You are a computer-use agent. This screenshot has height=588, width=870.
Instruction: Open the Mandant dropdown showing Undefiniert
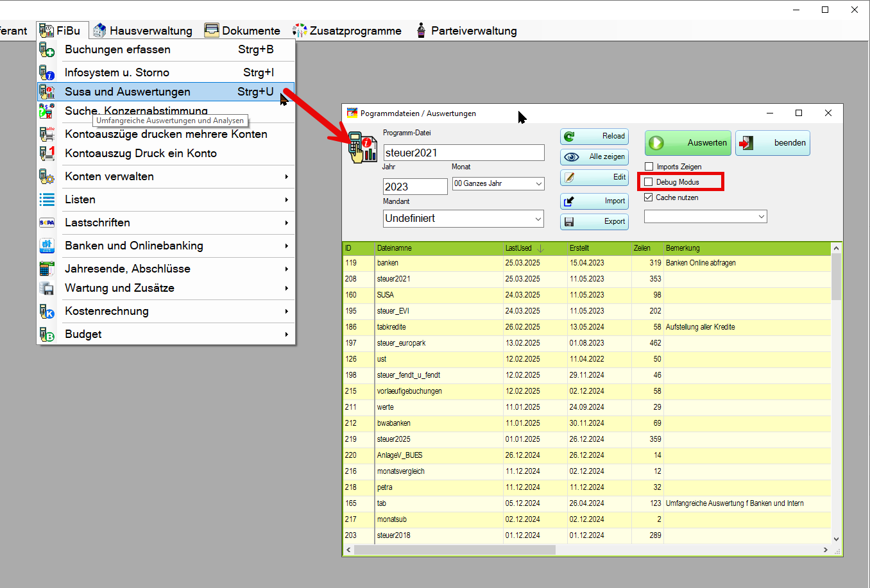[538, 219]
